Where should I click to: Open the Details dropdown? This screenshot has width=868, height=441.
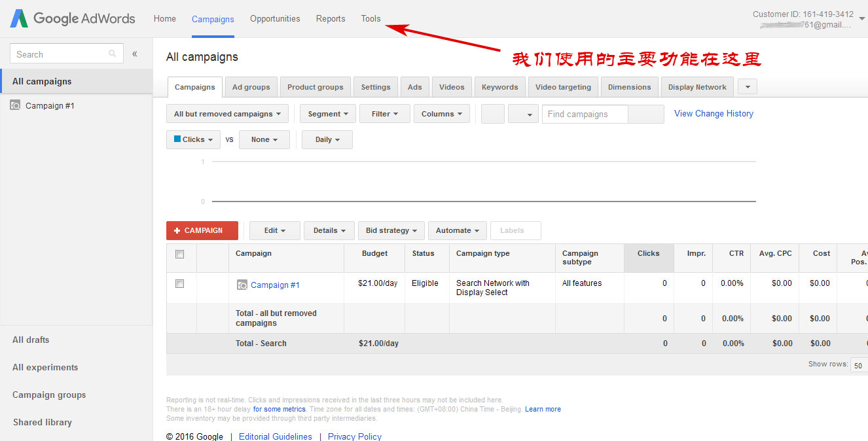[329, 230]
